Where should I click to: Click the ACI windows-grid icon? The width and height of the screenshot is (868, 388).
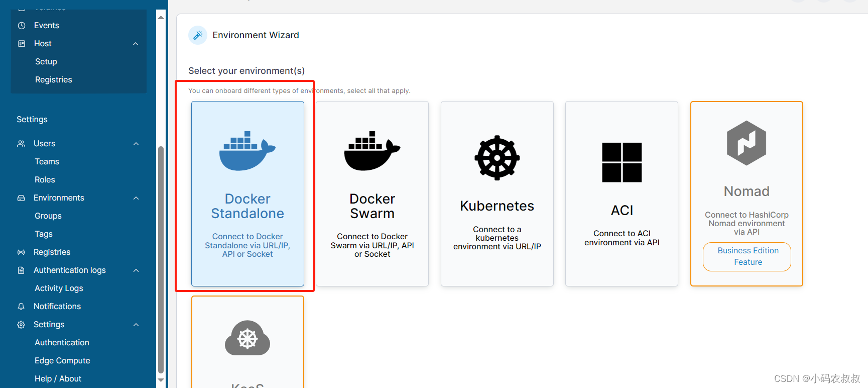(622, 162)
